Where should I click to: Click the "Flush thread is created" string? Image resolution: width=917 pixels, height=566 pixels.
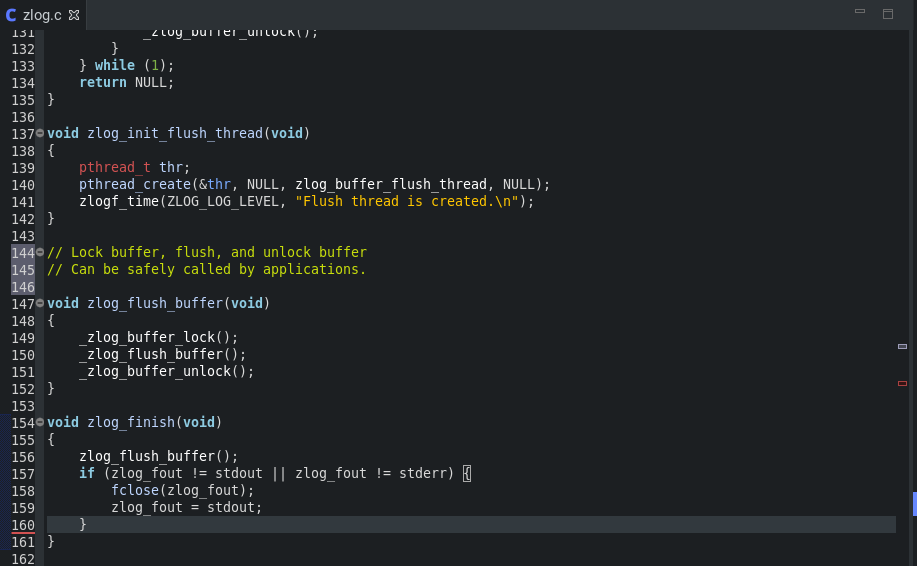(x=407, y=202)
